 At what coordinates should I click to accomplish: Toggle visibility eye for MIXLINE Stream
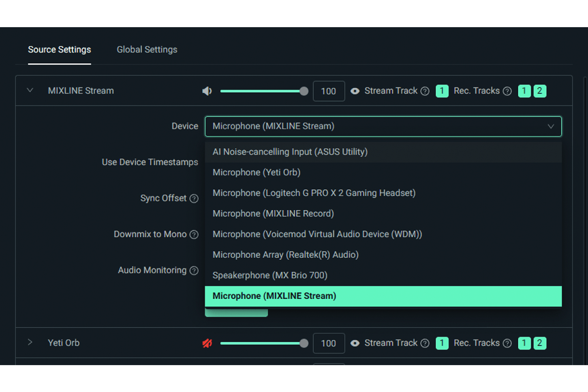[x=355, y=91]
